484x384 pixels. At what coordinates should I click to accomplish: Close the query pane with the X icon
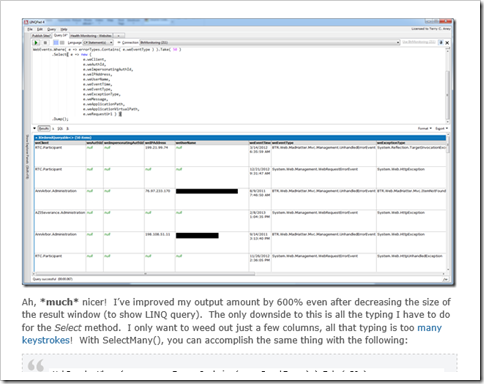click(x=447, y=43)
